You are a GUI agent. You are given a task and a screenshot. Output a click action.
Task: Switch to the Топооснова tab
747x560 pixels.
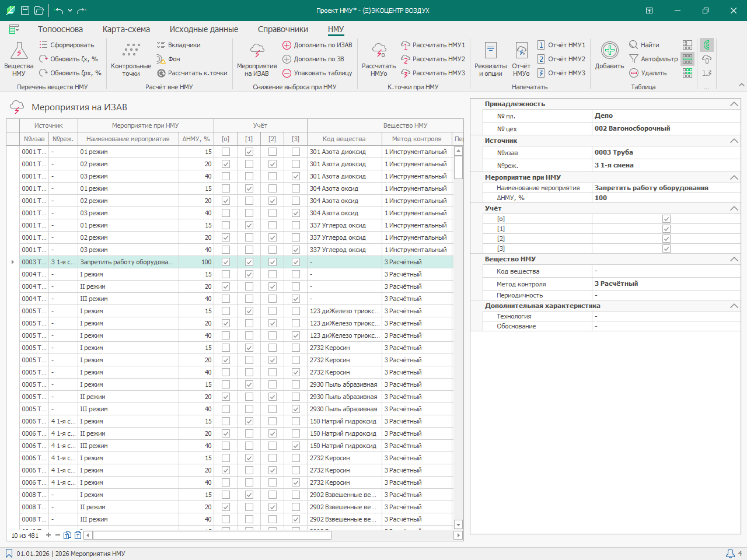tap(60, 29)
